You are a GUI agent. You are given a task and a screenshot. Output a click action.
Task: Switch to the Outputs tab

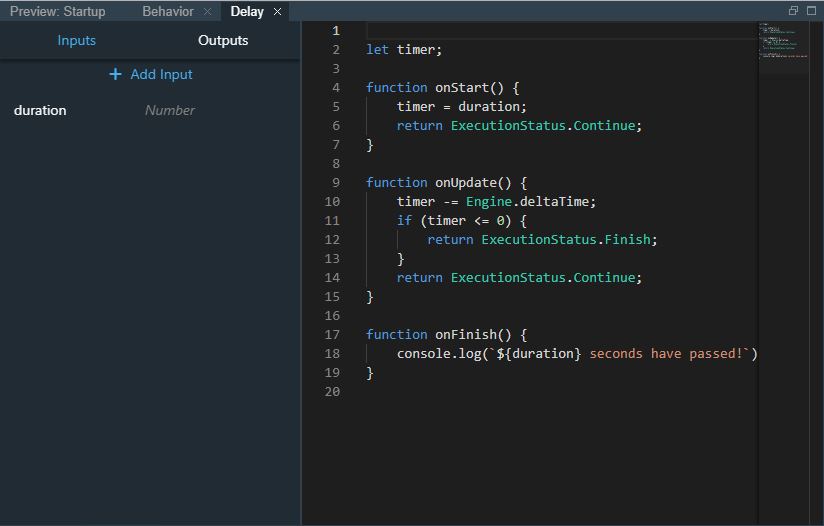coord(223,41)
